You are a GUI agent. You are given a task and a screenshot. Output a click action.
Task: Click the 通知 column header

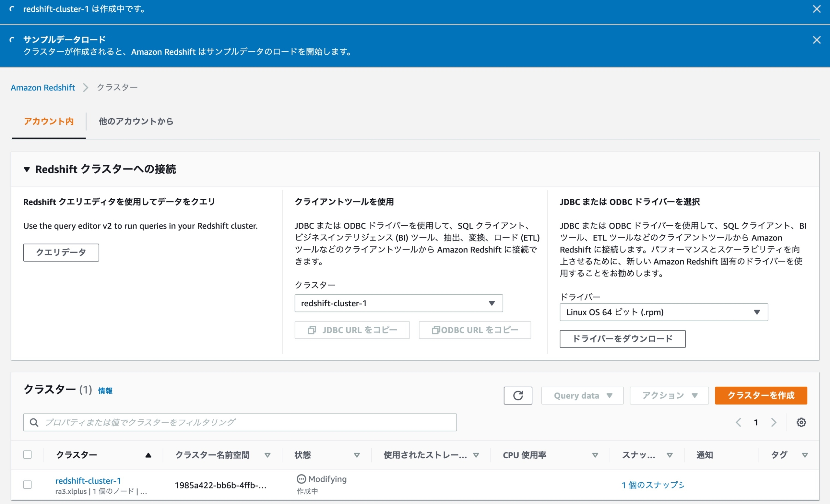pos(704,455)
